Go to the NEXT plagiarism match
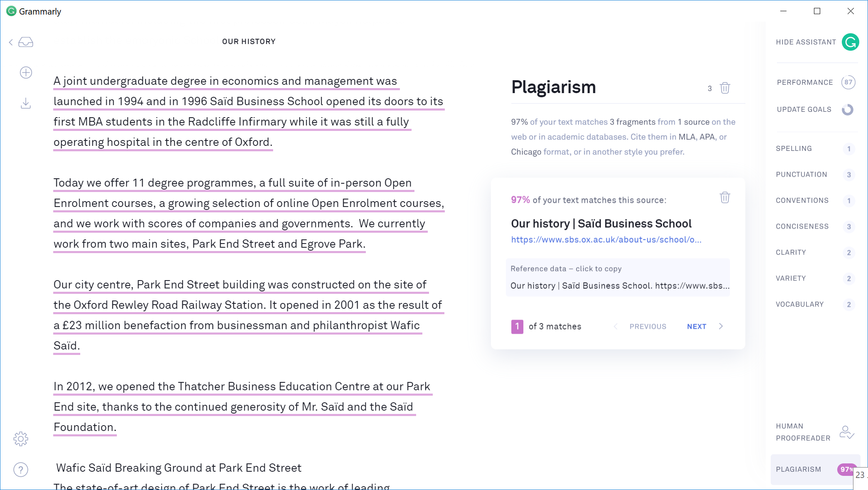Screen dimensions: 868x490 (x=697, y=327)
